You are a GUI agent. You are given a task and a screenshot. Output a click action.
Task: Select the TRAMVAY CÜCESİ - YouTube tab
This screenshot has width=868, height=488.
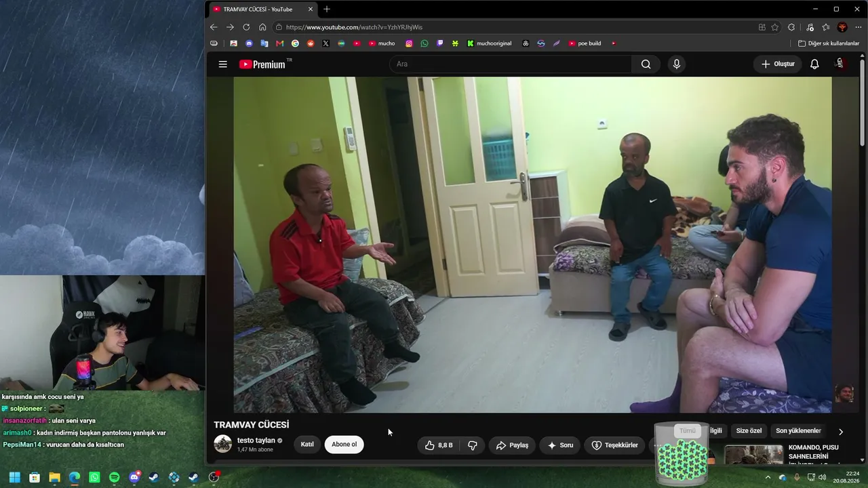(262, 9)
